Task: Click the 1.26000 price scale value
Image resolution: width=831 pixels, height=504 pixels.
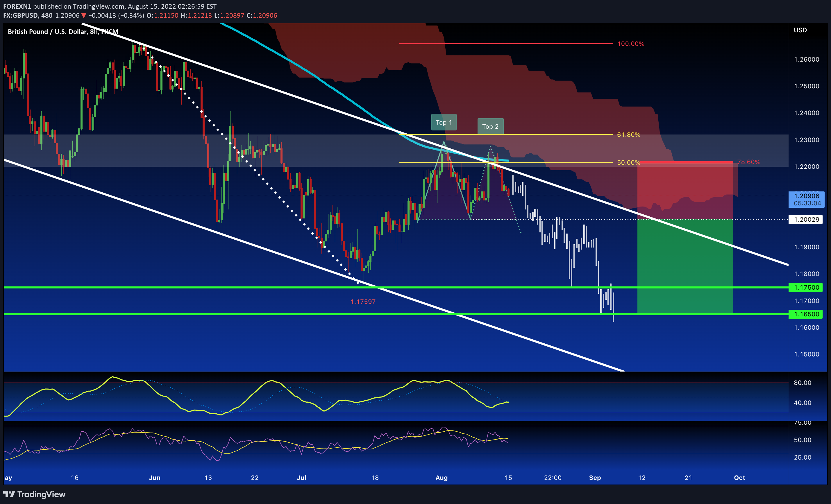Action: 806,59
